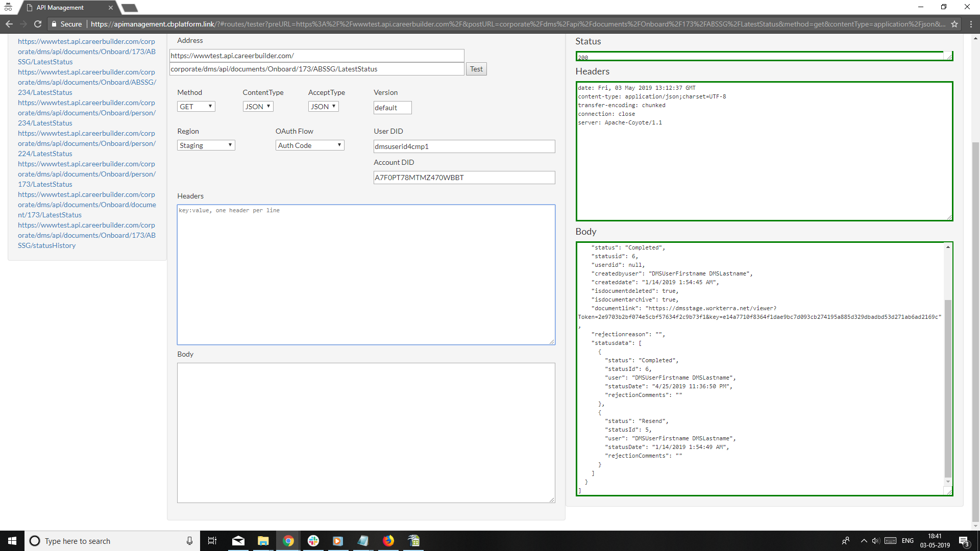
Task: Open Task View from the taskbar
Action: pyautogui.click(x=212, y=541)
